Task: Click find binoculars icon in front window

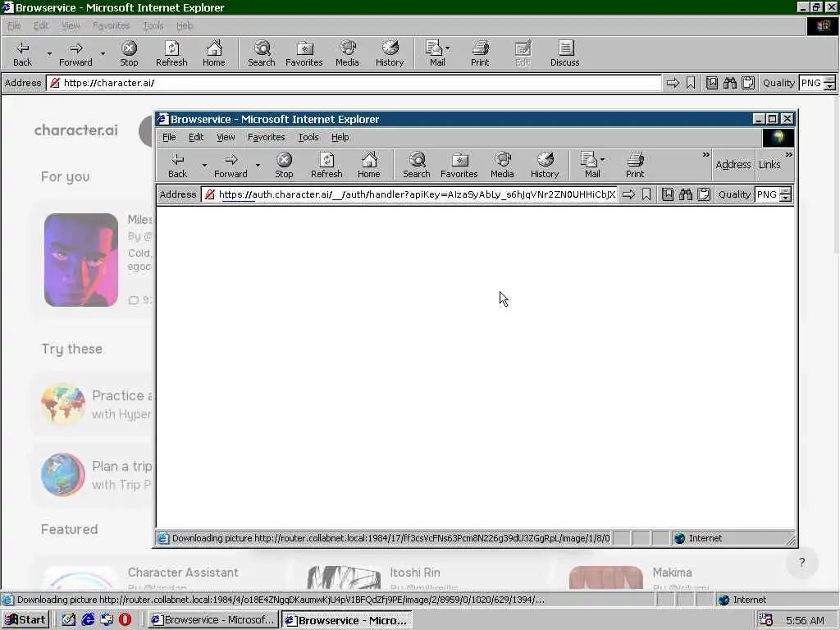Action: (686, 194)
